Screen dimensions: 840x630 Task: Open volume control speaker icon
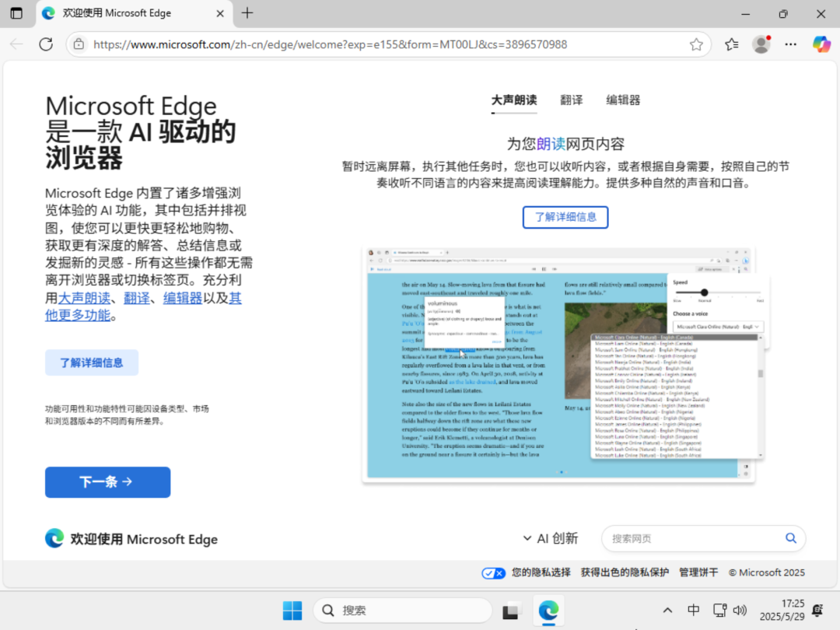click(740, 611)
